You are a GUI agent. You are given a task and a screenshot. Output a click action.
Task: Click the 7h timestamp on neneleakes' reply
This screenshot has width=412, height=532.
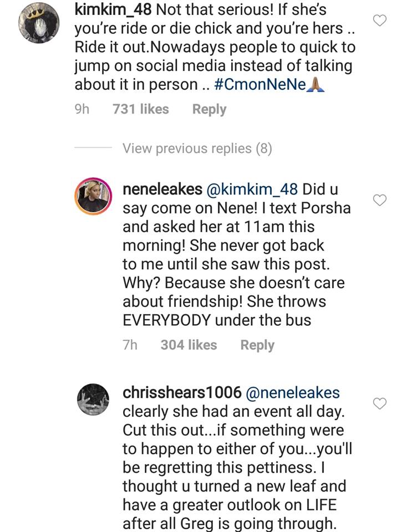coord(130,345)
